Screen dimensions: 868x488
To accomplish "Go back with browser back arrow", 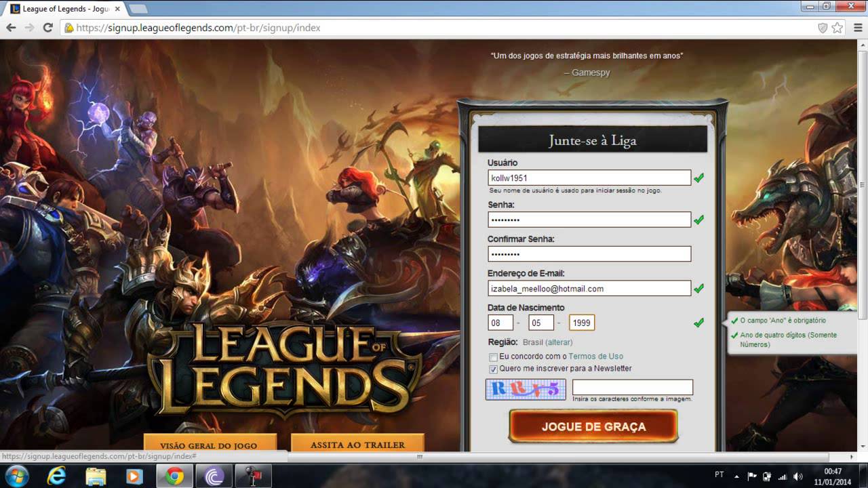I will [x=11, y=28].
